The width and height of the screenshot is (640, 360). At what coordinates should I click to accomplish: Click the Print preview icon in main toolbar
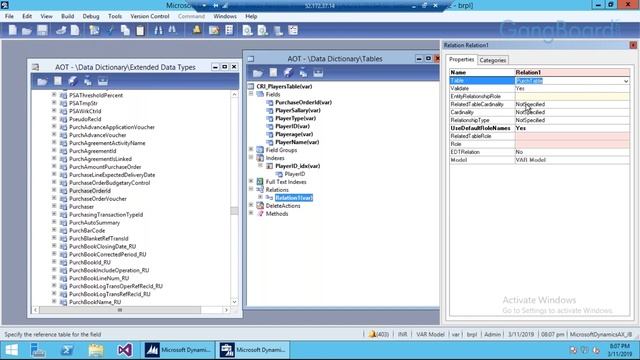(75, 30)
